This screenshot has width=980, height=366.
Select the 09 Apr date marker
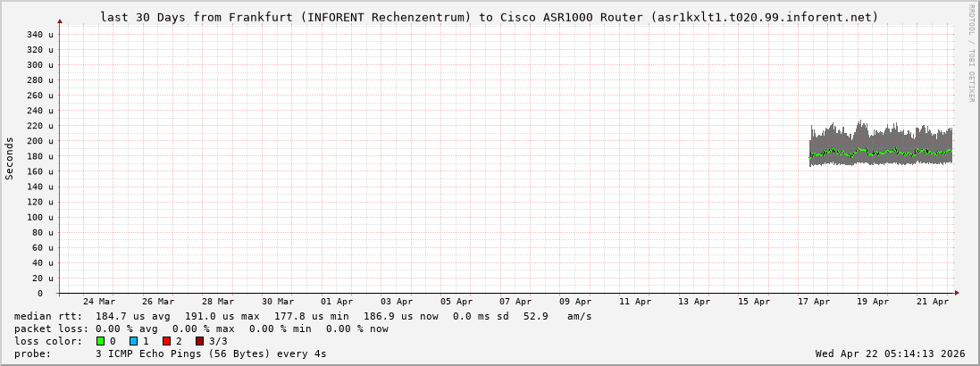click(x=575, y=302)
